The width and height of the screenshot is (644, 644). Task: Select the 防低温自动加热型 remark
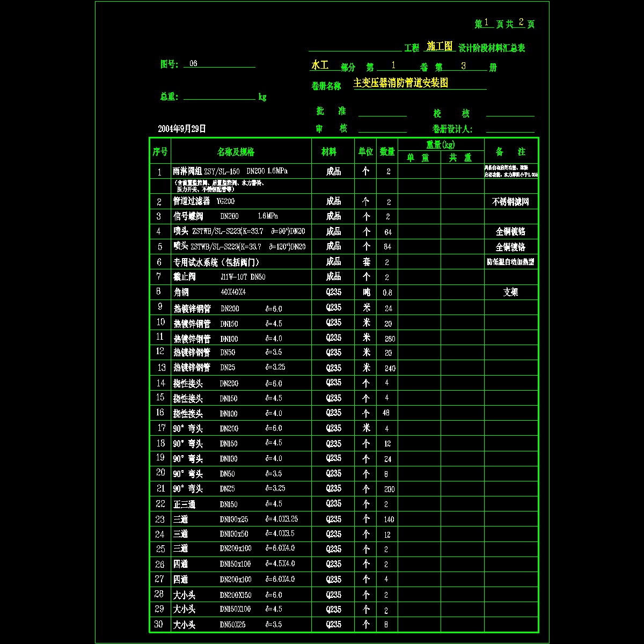coord(510,262)
